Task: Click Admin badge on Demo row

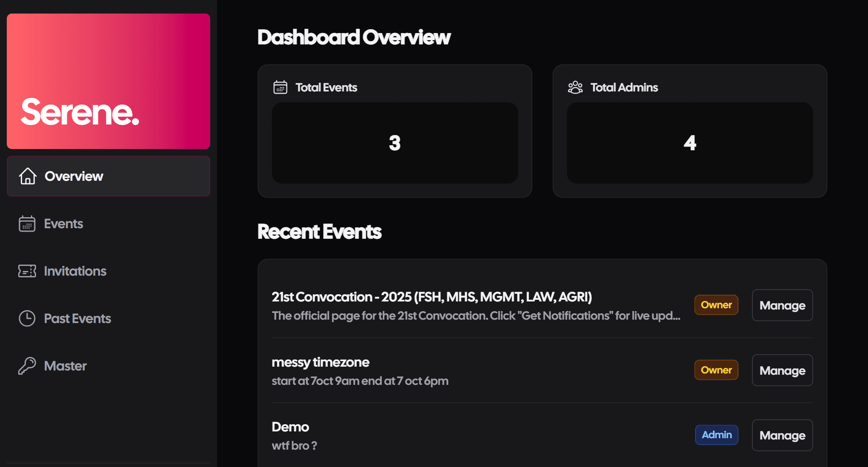Action: click(x=717, y=435)
